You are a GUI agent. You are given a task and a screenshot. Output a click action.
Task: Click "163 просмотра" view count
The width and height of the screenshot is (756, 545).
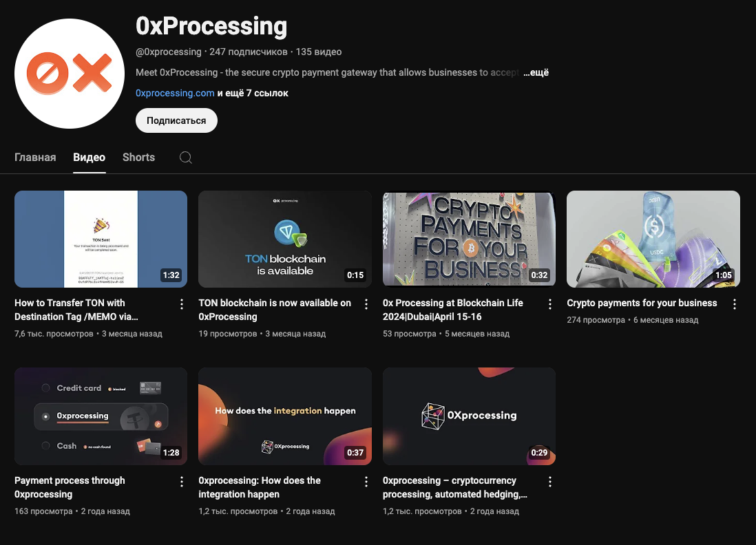[x=43, y=511]
